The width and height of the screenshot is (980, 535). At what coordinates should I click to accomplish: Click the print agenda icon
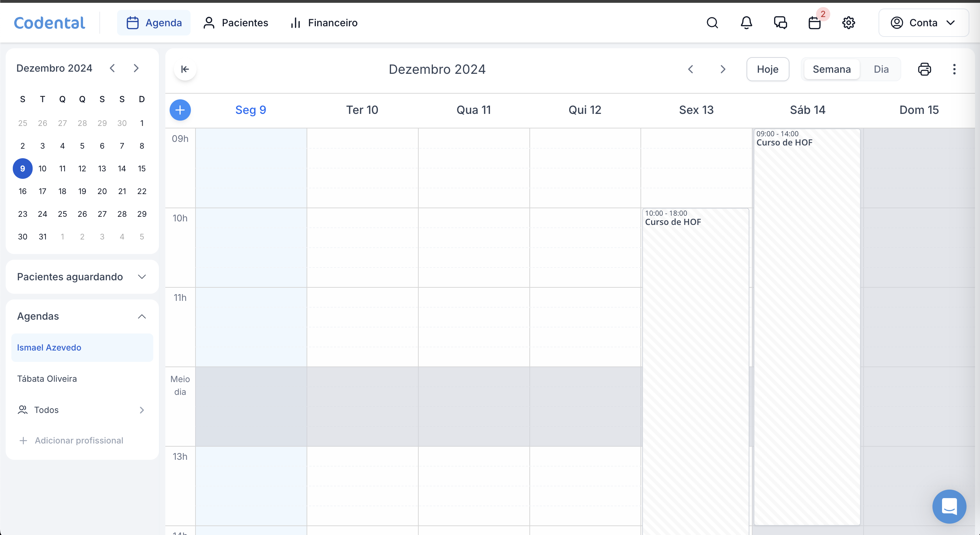(924, 69)
